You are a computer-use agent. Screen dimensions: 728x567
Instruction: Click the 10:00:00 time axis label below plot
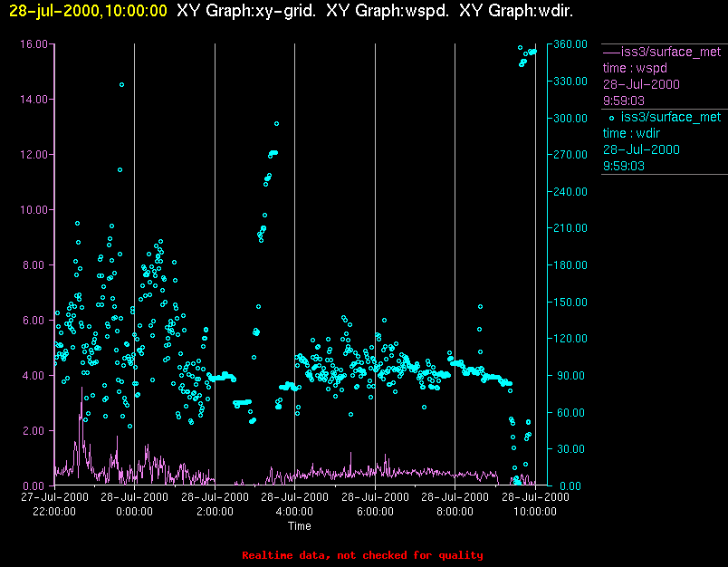535,512
